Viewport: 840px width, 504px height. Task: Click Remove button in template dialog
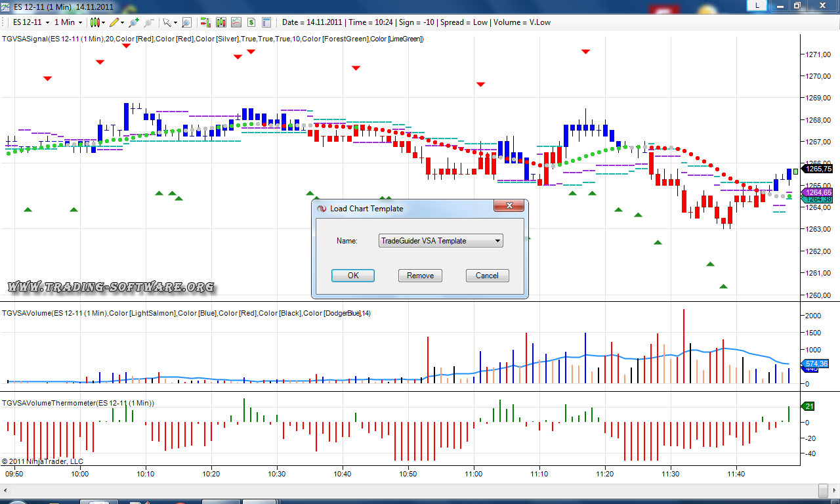tap(420, 276)
